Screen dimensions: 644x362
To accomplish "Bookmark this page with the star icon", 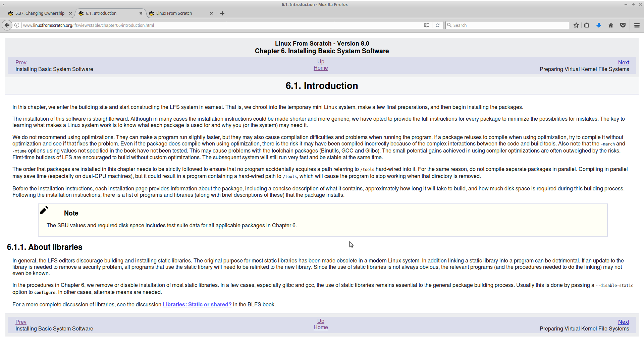I will coord(576,25).
